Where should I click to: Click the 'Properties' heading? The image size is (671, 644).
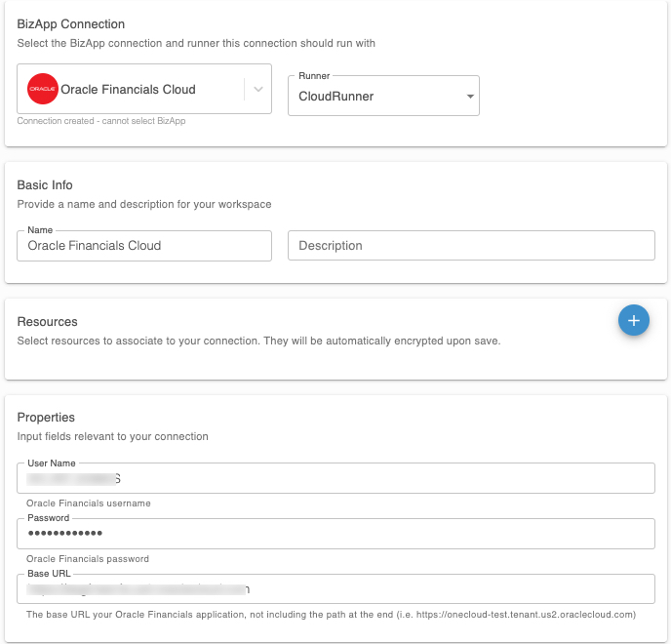coord(46,417)
